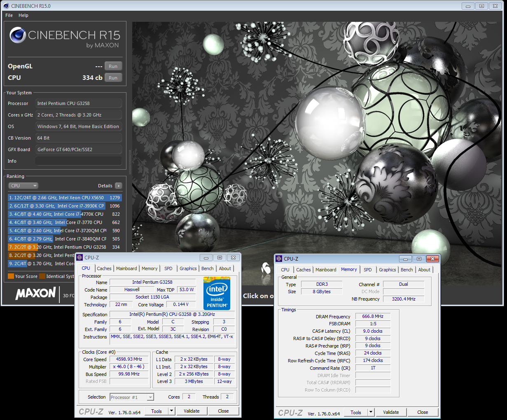Select ranking entry Core i7-3720QM
507x420 pixels.
65,231
